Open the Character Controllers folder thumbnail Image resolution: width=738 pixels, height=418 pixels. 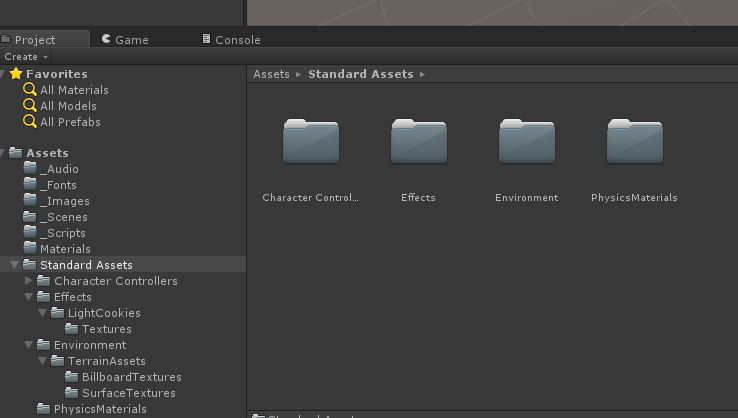[x=311, y=141]
